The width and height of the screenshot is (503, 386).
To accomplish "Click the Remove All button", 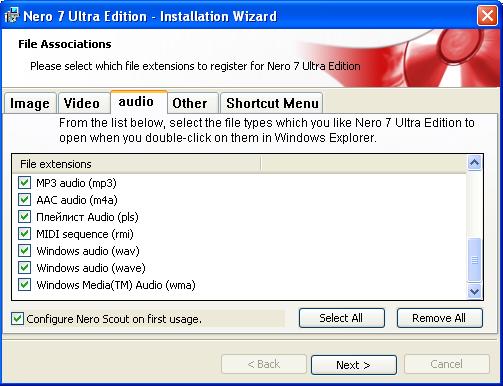I will tap(439, 318).
